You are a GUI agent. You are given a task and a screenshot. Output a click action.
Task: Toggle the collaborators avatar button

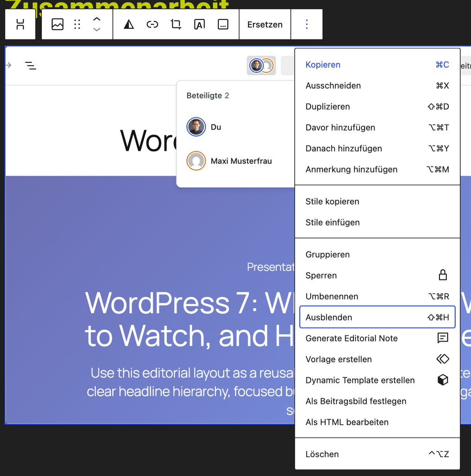pos(261,65)
